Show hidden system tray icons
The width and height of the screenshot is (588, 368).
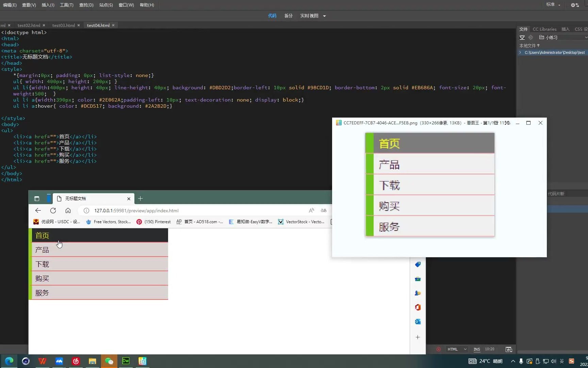click(513, 361)
